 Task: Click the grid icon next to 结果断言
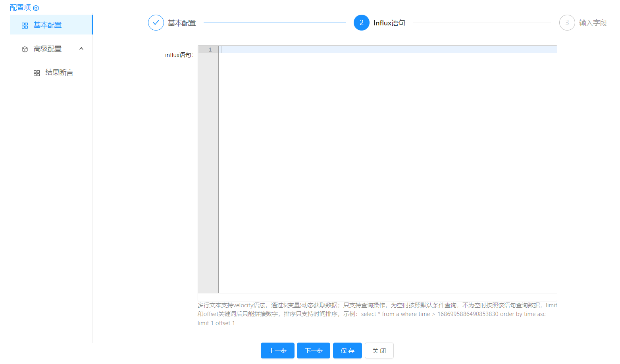click(x=37, y=73)
